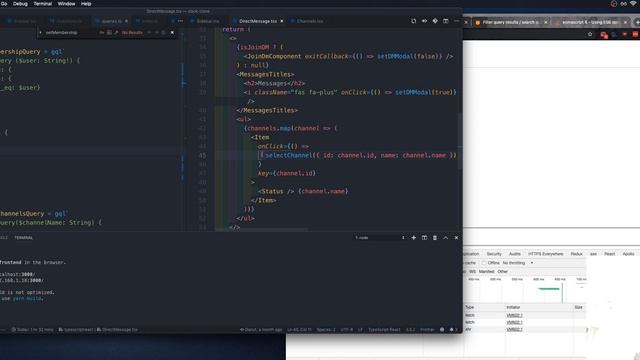640x360 pixels.
Task: Click the compare changes icon in editor toolbar
Action: pyautogui.click(x=413, y=21)
